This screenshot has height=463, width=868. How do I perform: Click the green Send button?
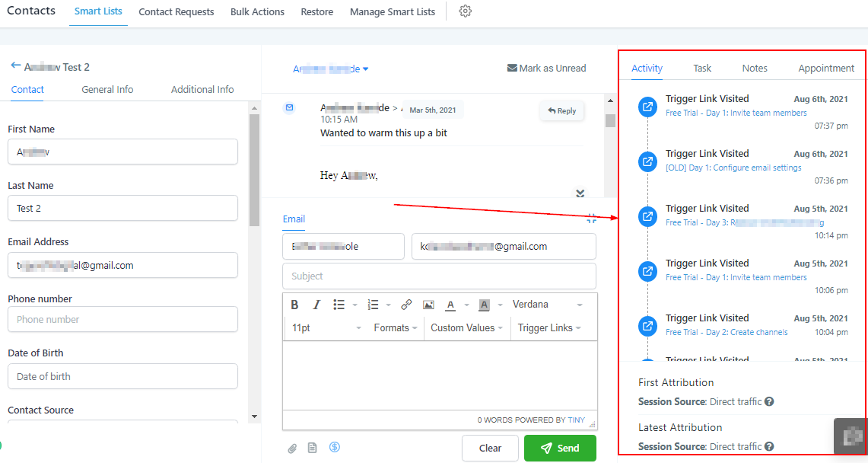pyautogui.click(x=560, y=448)
